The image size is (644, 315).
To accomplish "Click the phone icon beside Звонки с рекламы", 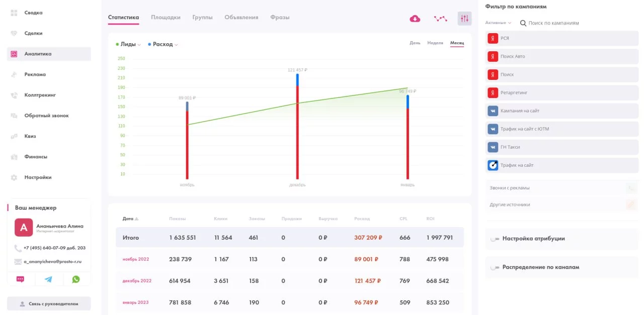I will click(x=631, y=188).
